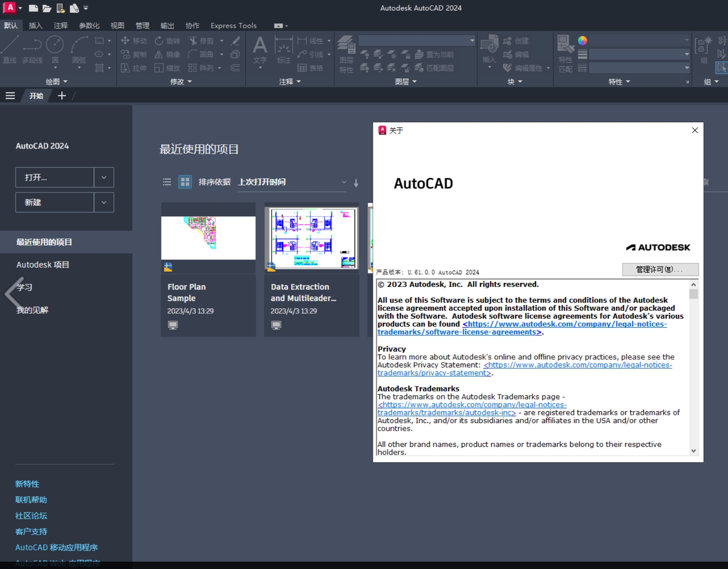Click the Create block (创建) tool
This screenshot has height=569, width=728.
coord(516,41)
